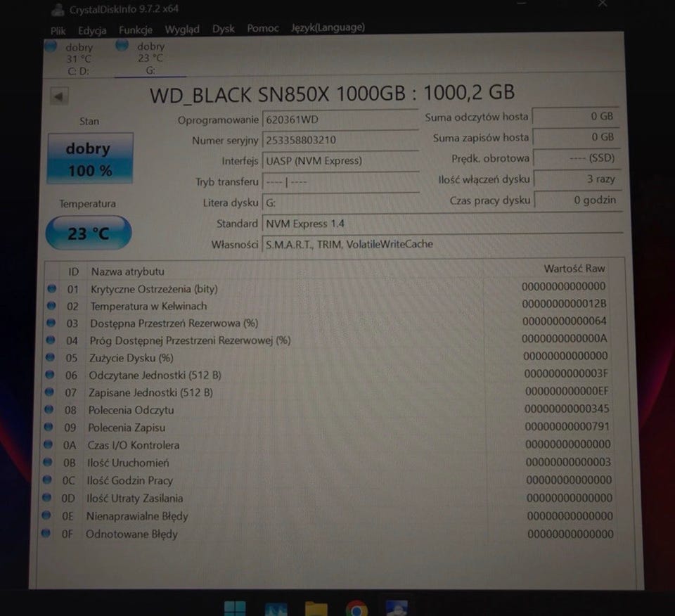Screen dimensions: 675x616
Task: Open the Edycja menu
Action: tap(92, 30)
